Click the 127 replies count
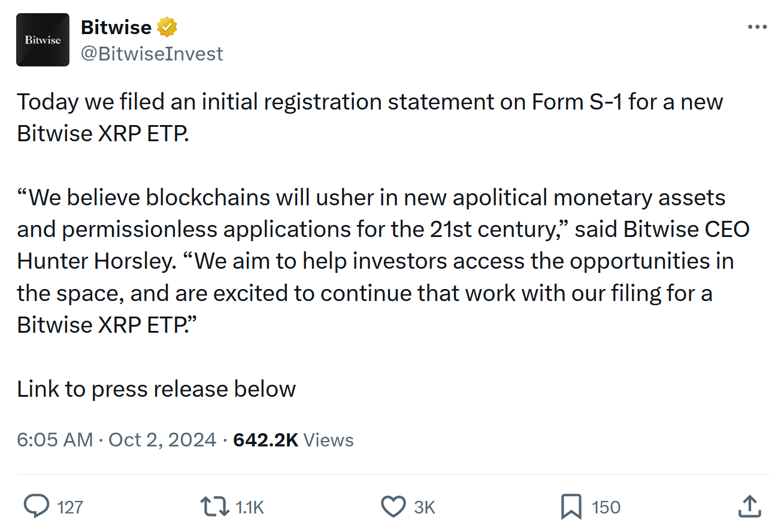Viewport: 784px width, 532px height. point(70,507)
